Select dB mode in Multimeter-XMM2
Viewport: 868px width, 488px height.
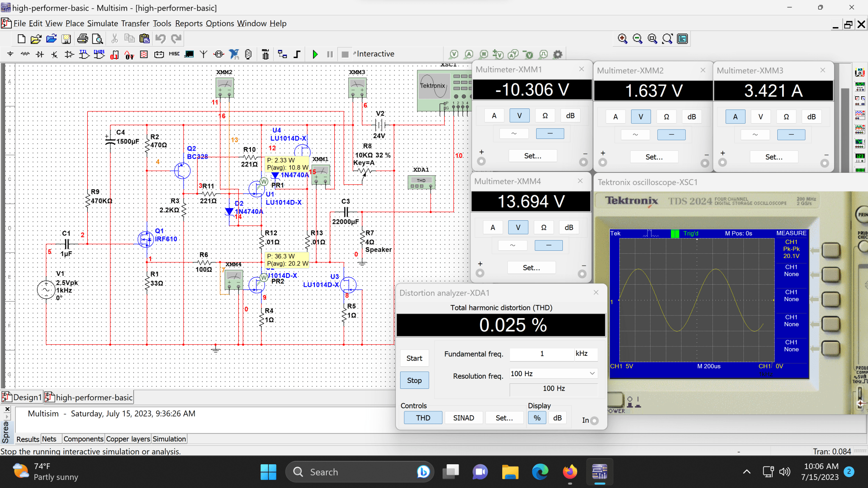(692, 116)
